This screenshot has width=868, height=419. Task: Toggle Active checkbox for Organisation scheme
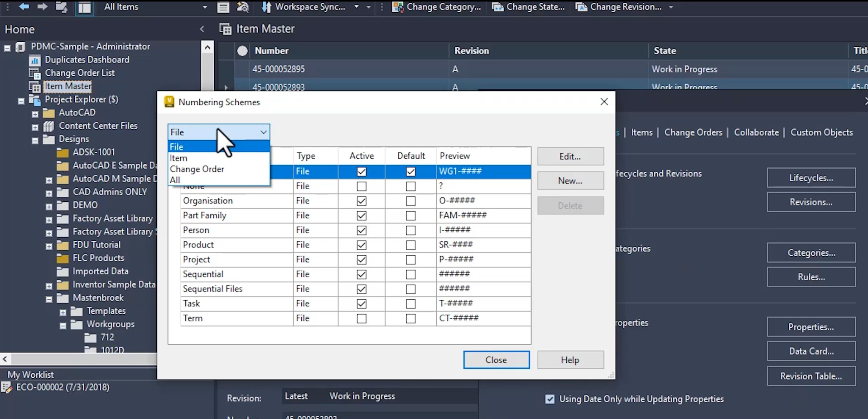point(362,201)
